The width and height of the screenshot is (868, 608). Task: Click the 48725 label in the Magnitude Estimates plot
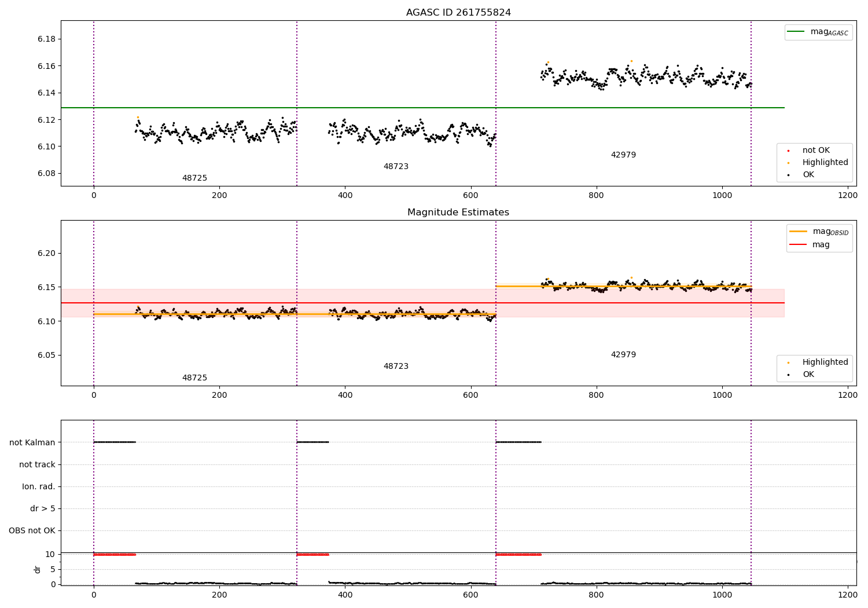click(x=194, y=378)
